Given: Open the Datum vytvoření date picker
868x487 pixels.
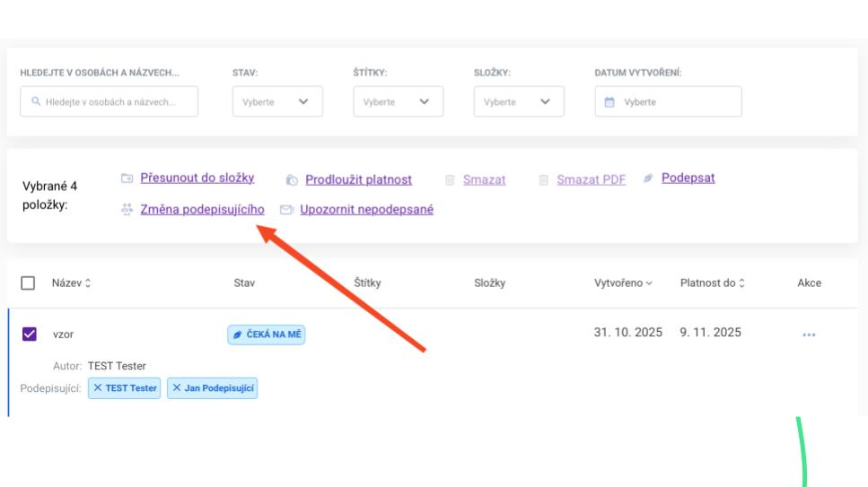Looking at the screenshot, I should pyautogui.click(x=668, y=101).
